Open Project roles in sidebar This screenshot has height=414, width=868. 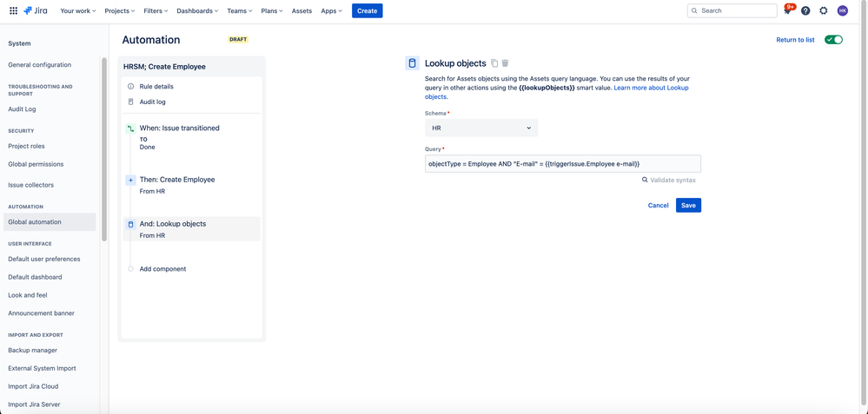coord(27,147)
